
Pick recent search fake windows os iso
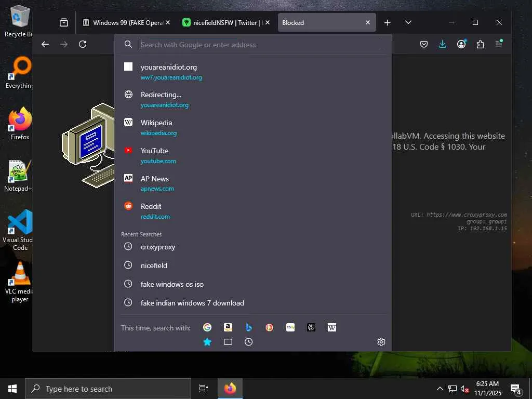tap(253, 284)
